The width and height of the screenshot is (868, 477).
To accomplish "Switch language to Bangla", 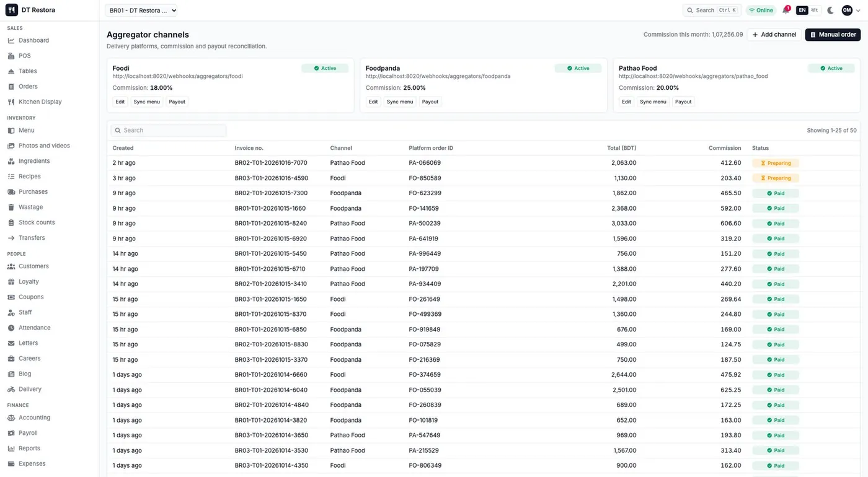I will coord(815,11).
